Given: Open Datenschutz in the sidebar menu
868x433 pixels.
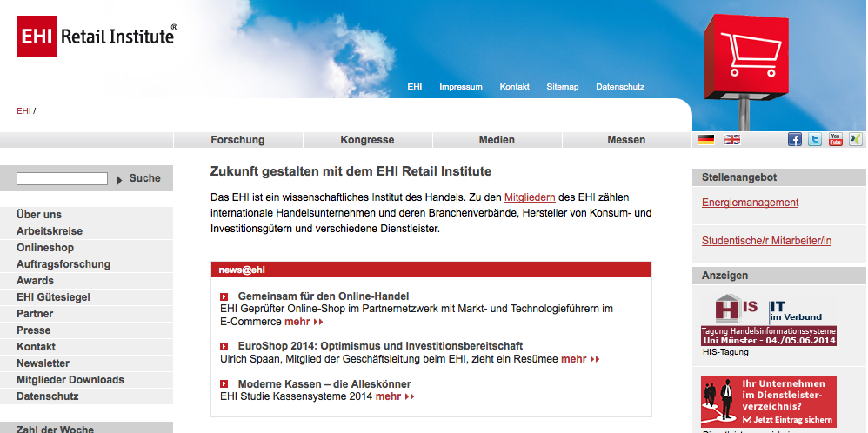Looking at the screenshot, I should [86, 396].
